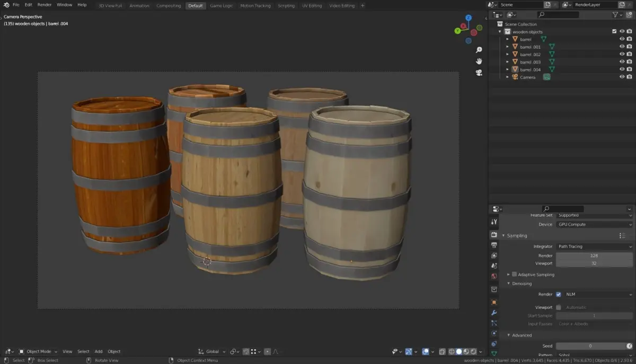This screenshot has width=636, height=364.
Task: Uncheck the Render denoising checkbox
Action: coord(558,294)
